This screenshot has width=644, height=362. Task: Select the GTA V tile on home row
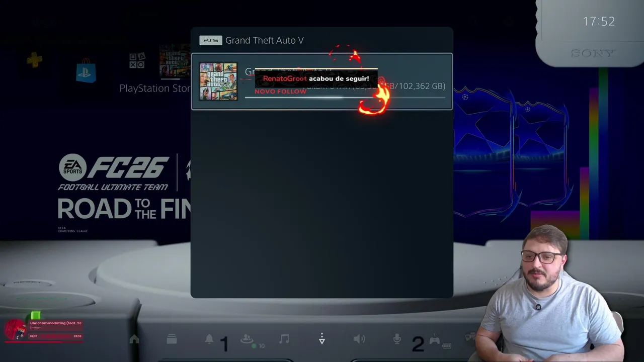coord(175,61)
